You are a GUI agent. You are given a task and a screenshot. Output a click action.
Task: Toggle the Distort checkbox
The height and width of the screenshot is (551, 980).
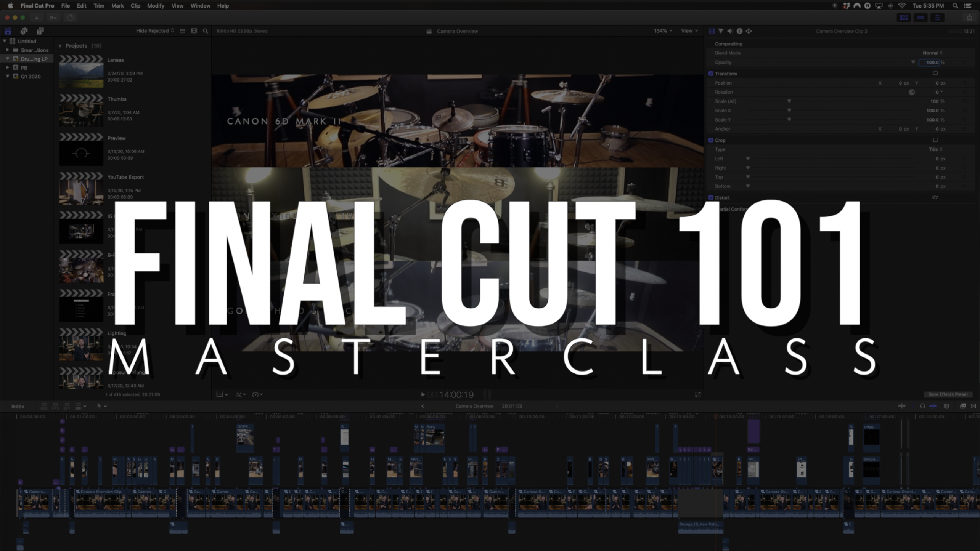click(x=711, y=197)
